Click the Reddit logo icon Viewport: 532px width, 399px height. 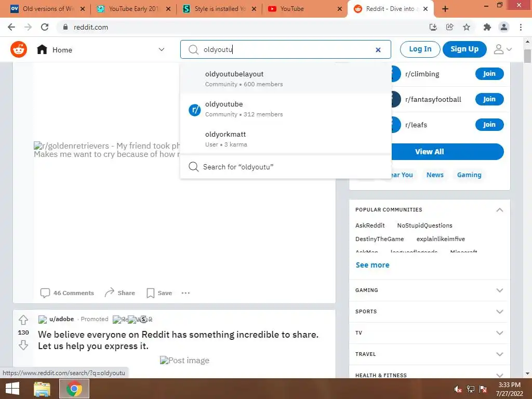tap(19, 49)
